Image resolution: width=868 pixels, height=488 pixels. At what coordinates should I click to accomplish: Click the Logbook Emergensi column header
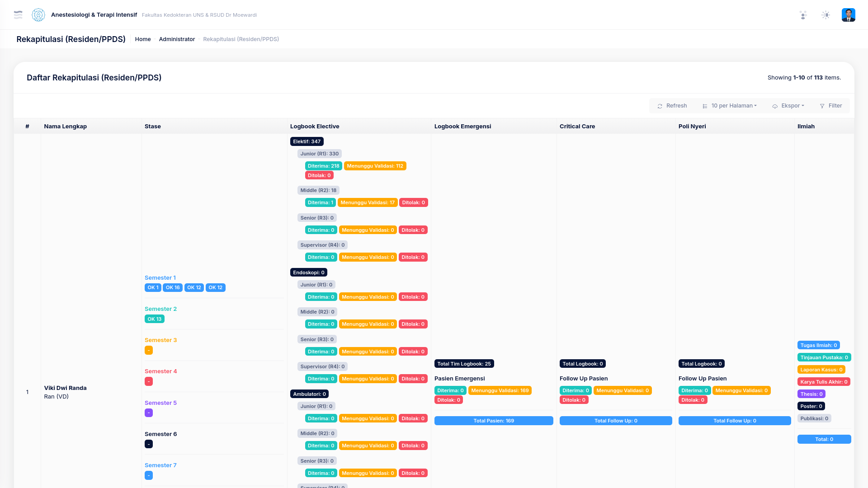tap(463, 127)
